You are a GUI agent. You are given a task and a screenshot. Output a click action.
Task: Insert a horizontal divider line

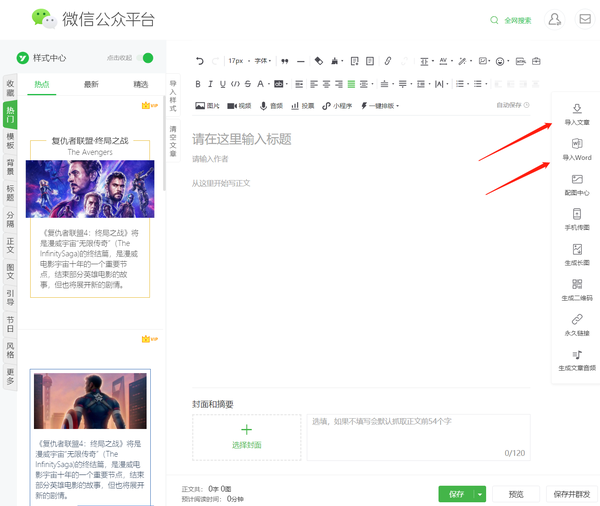coord(301,61)
